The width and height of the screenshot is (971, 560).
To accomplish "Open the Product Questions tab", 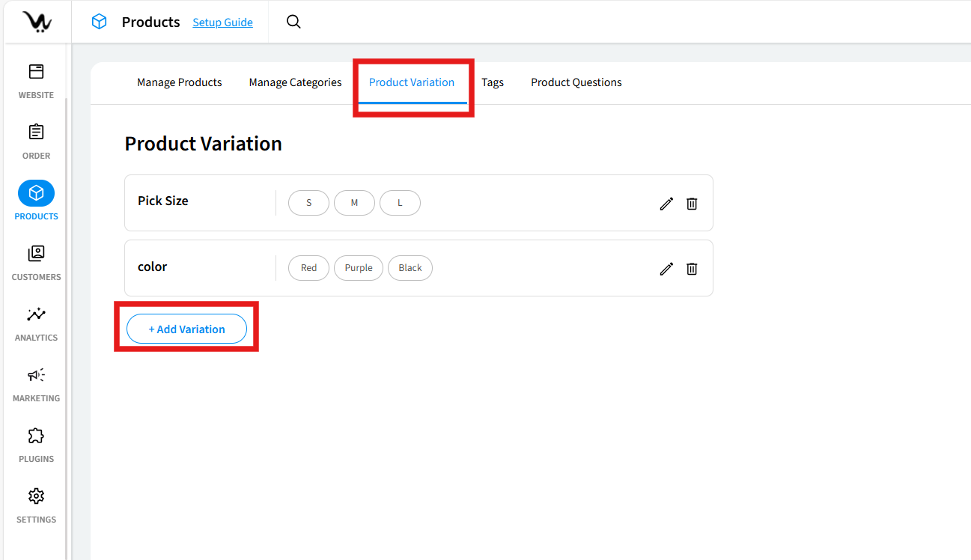I will coord(576,82).
